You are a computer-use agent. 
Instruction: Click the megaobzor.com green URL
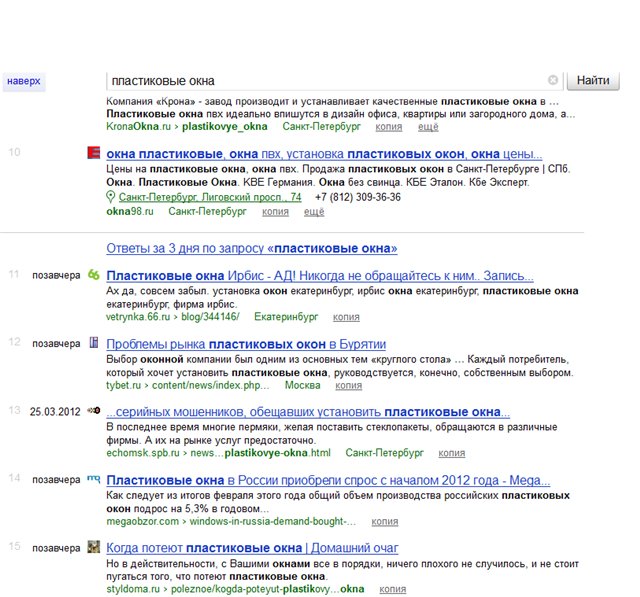[x=142, y=522]
